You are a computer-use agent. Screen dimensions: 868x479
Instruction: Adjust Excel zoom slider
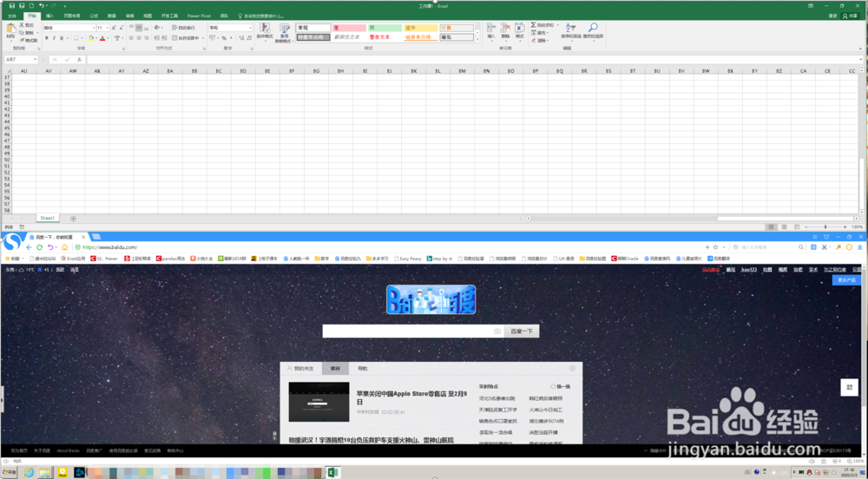coord(825,227)
